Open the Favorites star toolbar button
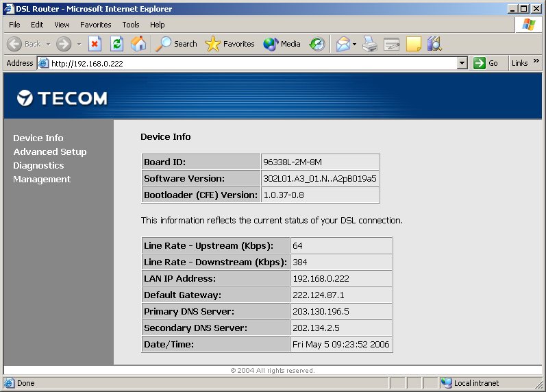This screenshot has width=546, height=392. click(230, 44)
